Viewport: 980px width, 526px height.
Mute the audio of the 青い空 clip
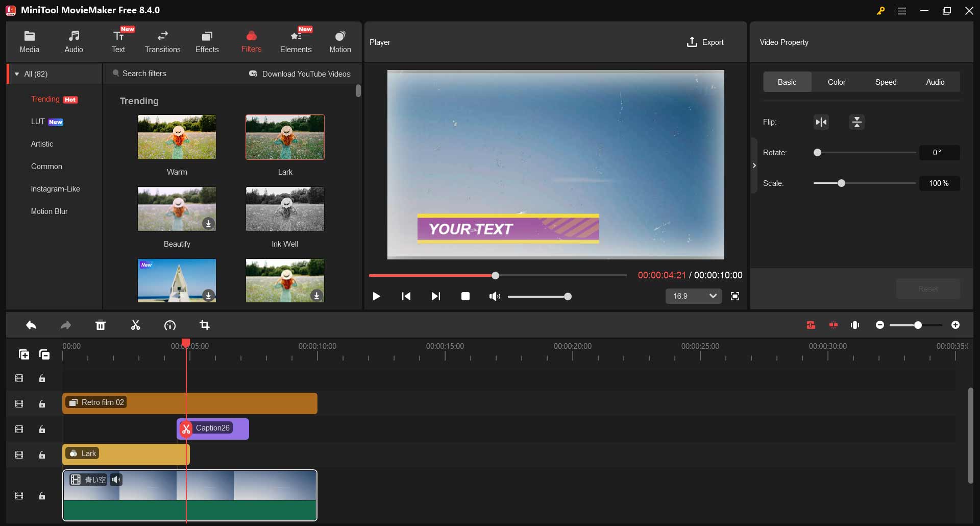pyautogui.click(x=116, y=480)
